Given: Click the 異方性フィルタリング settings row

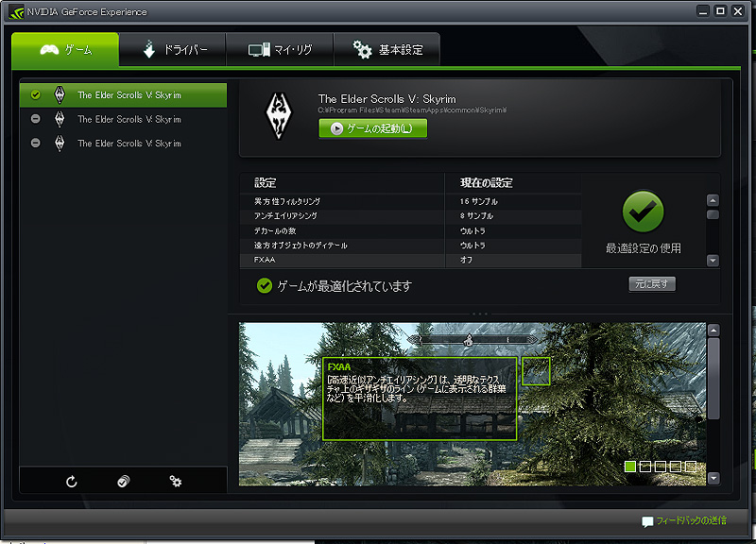Looking at the screenshot, I should [x=410, y=201].
